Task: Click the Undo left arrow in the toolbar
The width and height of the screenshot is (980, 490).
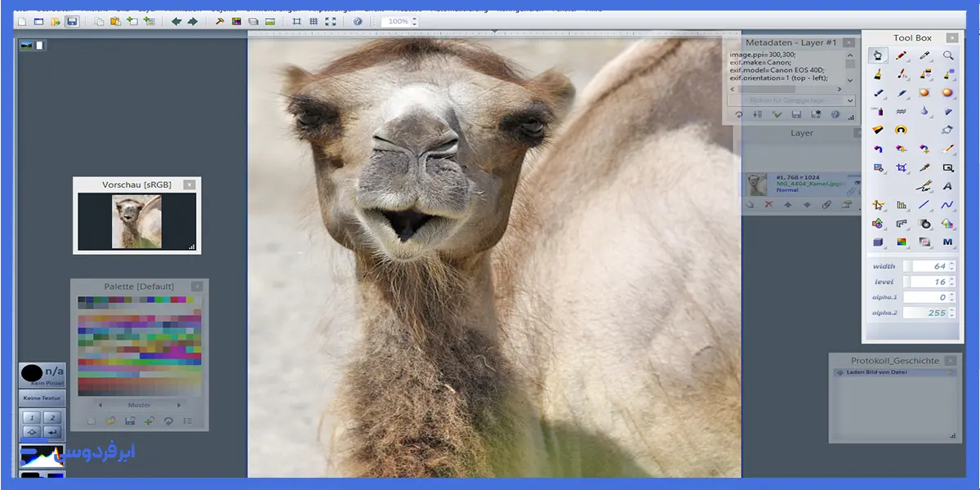Action: 176,21
